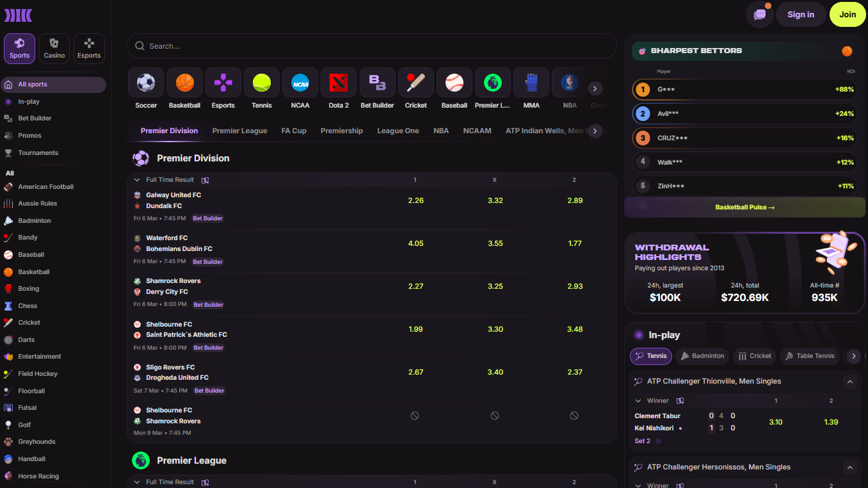Select the NBA carousel icon
This screenshot has width=868, height=488.
(570, 83)
